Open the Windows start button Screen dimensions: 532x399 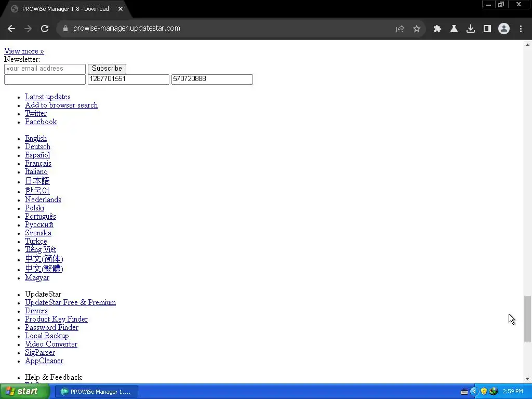(x=25, y=392)
